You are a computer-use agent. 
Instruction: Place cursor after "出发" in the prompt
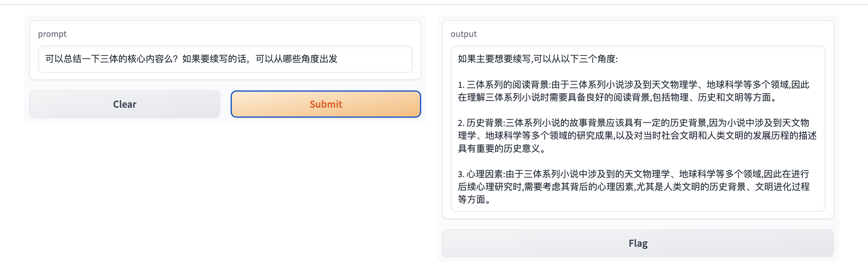point(338,59)
